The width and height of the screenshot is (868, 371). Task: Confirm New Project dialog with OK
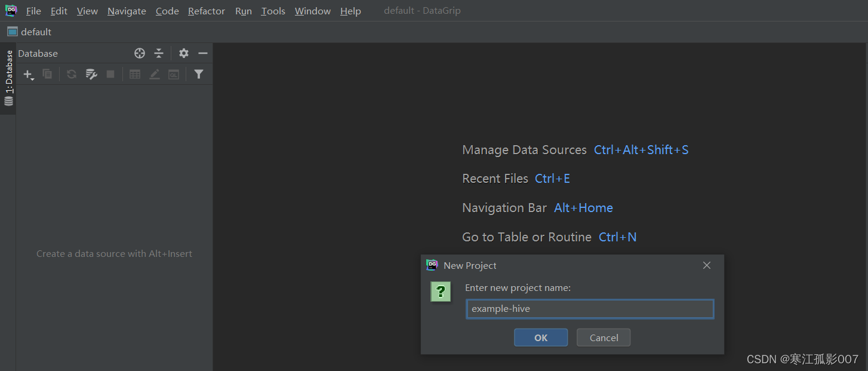click(541, 338)
